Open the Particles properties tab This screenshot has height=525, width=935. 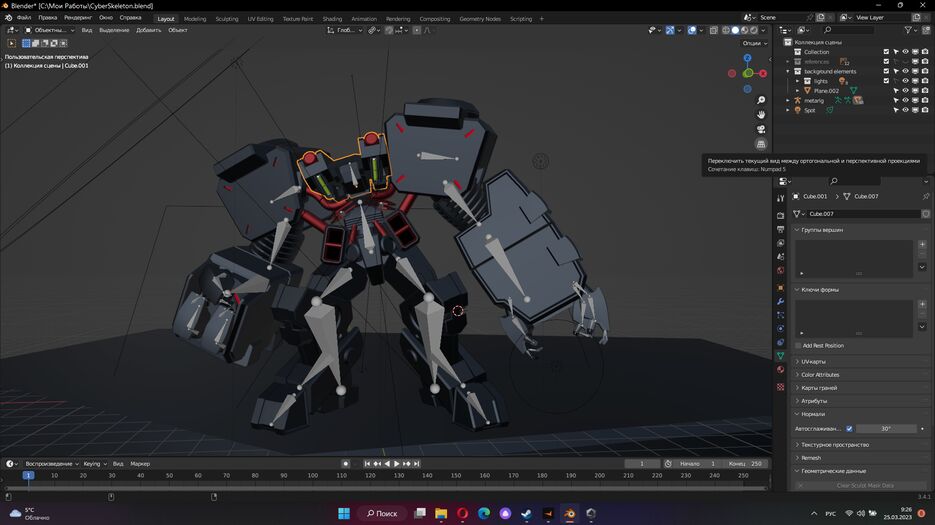[781, 315]
